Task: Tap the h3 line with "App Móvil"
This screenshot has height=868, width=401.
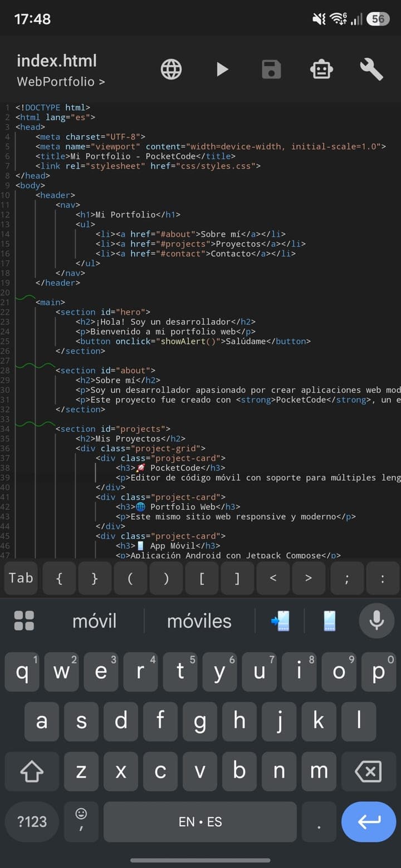Action: pyautogui.click(x=168, y=546)
